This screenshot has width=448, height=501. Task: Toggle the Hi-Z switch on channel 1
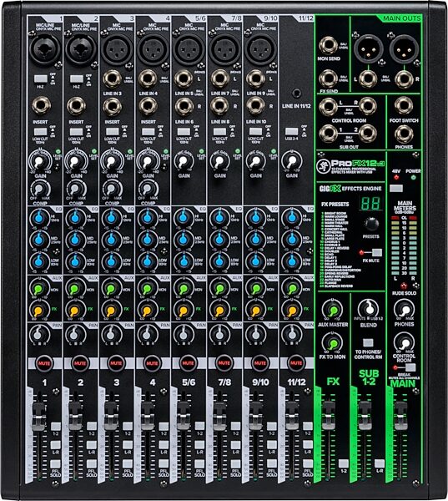41,78
